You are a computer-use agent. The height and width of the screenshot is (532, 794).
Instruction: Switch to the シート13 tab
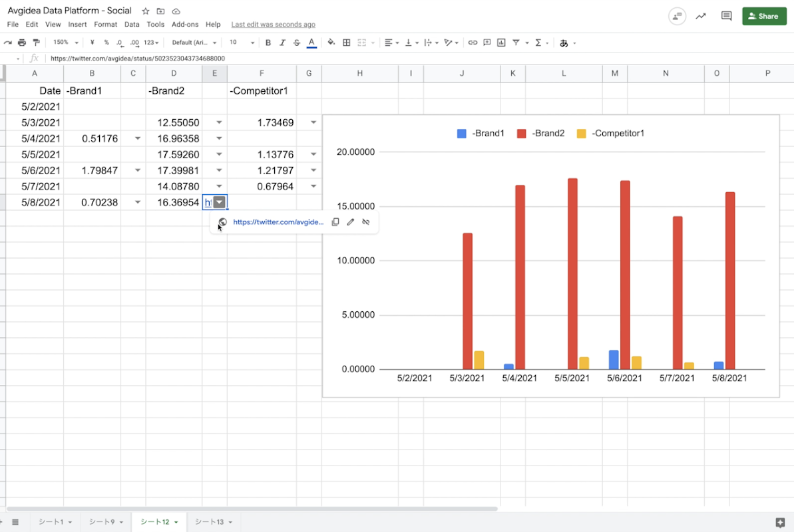(x=213, y=522)
